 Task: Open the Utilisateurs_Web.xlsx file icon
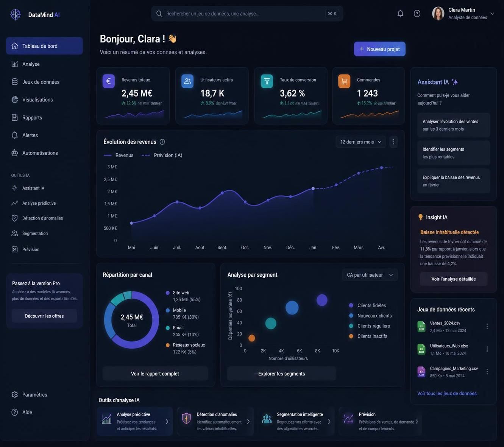[421, 349]
